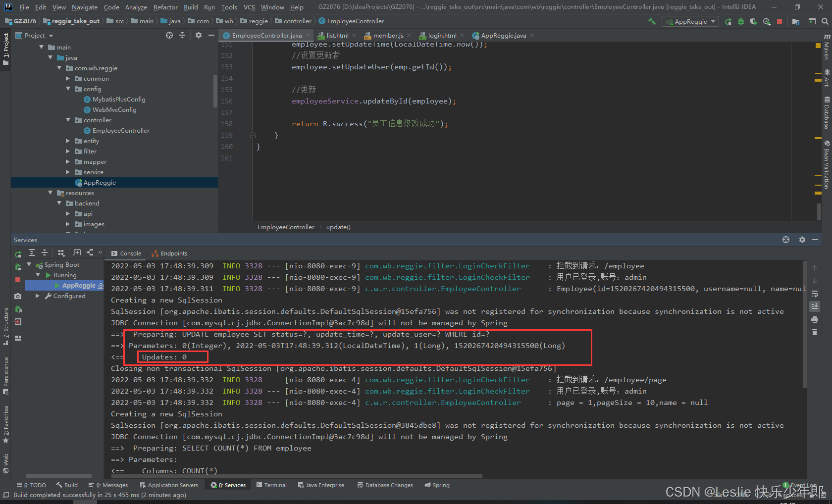Select EmployeeController in project tree

click(121, 130)
